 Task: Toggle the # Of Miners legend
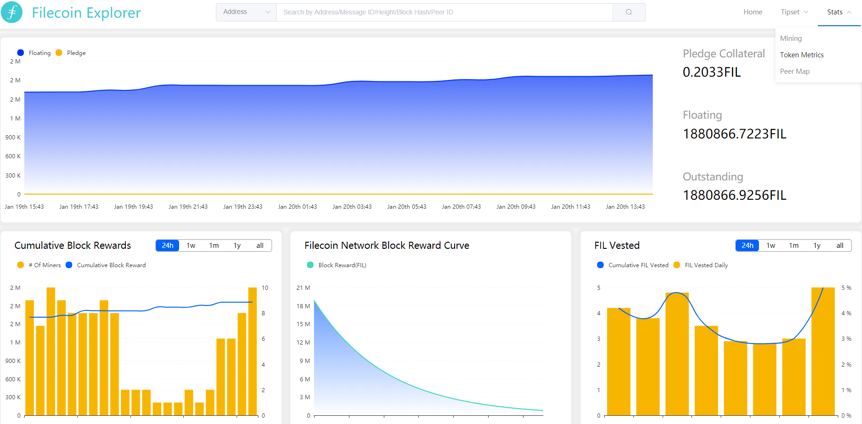pyautogui.click(x=39, y=265)
